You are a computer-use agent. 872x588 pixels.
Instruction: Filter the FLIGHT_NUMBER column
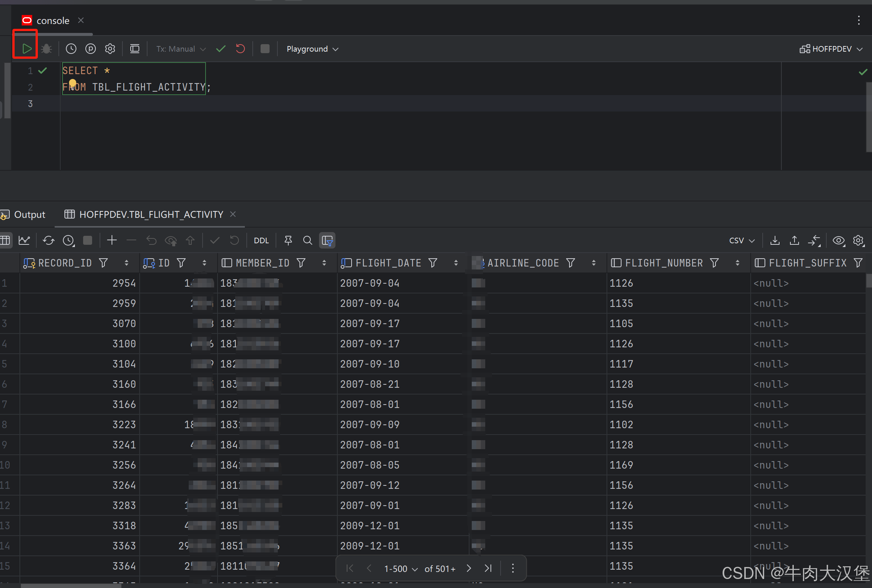coord(714,263)
